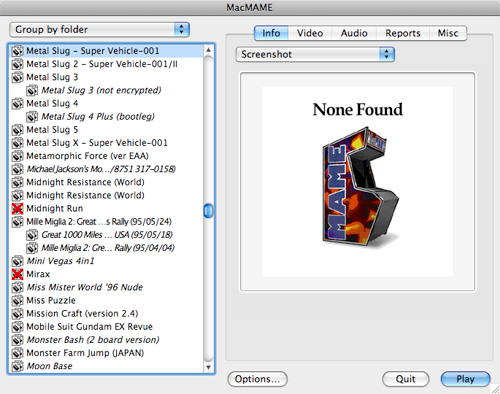Click the icon beside Metal Slug 4 parent entry
This screenshot has width=500, height=394.
17,104
